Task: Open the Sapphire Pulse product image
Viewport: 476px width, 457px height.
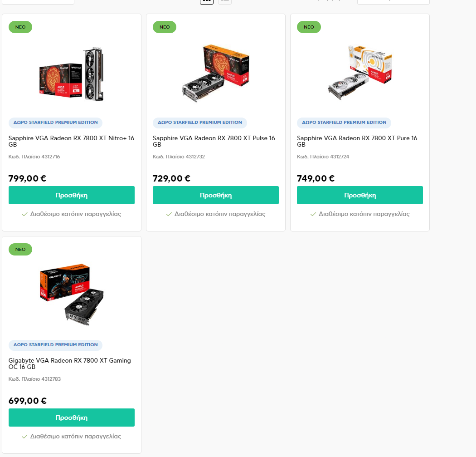Action: 216,74
